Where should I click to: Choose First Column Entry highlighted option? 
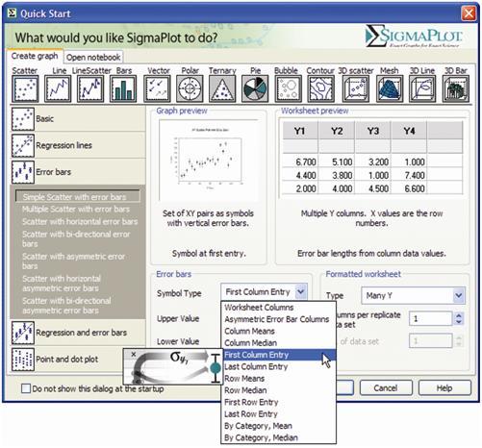pos(279,355)
